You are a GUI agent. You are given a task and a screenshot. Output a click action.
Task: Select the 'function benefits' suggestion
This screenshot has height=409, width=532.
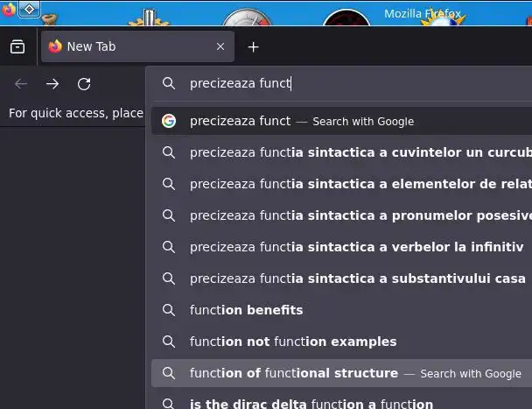tap(247, 310)
